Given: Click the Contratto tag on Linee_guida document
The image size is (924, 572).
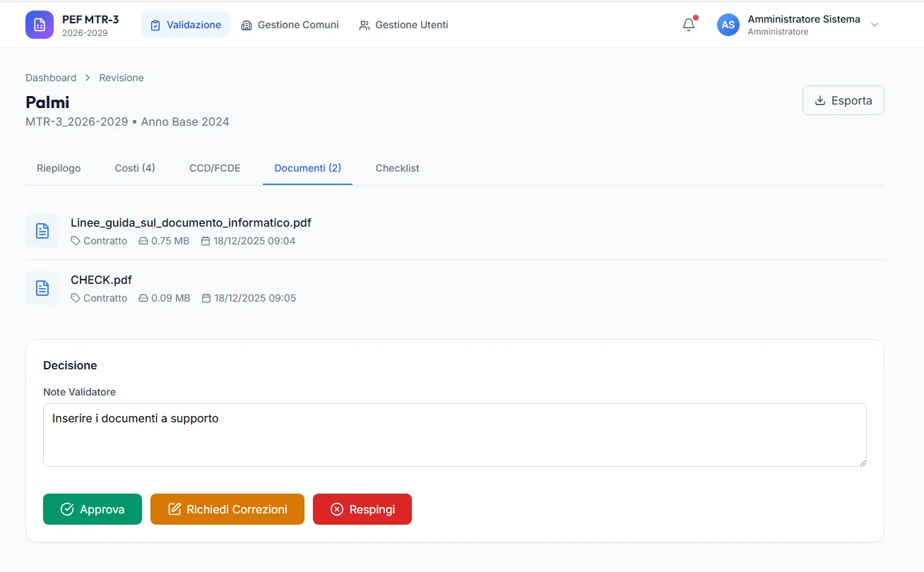Looking at the screenshot, I should pyautogui.click(x=100, y=241).
